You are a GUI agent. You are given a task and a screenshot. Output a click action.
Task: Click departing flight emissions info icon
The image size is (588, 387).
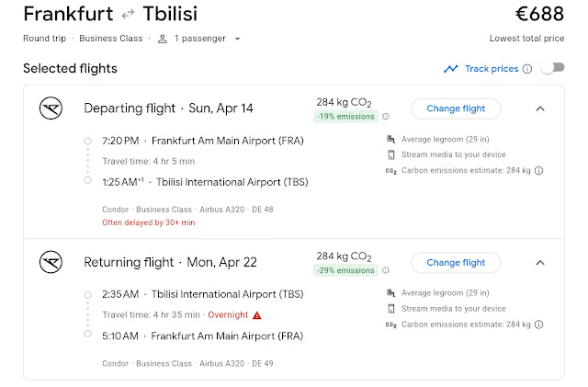386,117
